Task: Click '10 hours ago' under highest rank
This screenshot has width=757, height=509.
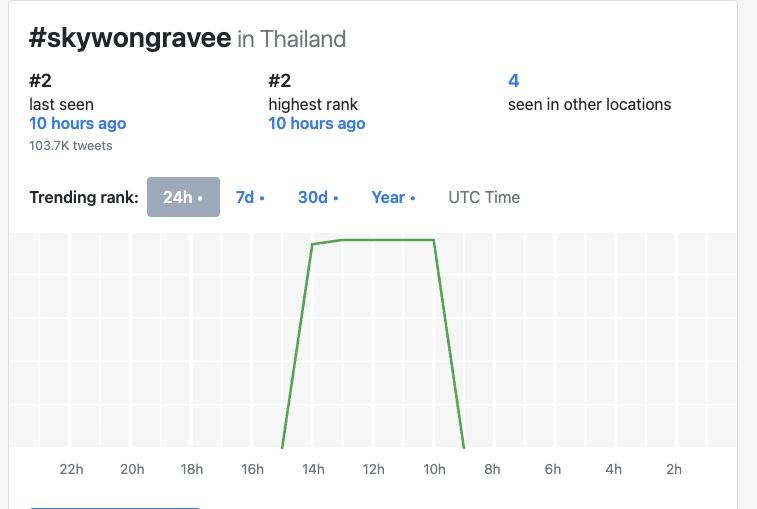Action: pos(317,124)
